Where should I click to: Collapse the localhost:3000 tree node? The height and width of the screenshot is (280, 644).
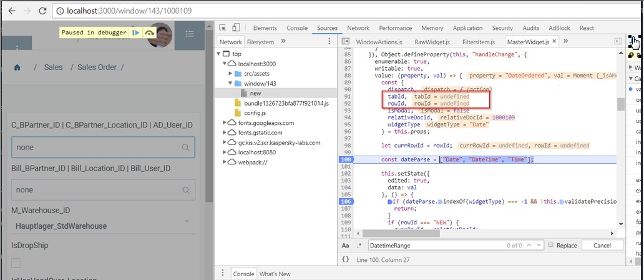point(225,64)
